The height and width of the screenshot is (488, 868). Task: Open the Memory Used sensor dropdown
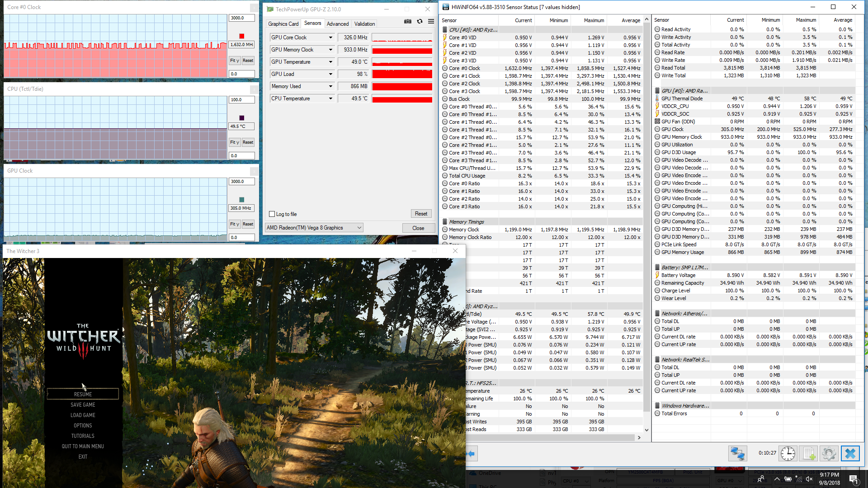click(330, 86)
